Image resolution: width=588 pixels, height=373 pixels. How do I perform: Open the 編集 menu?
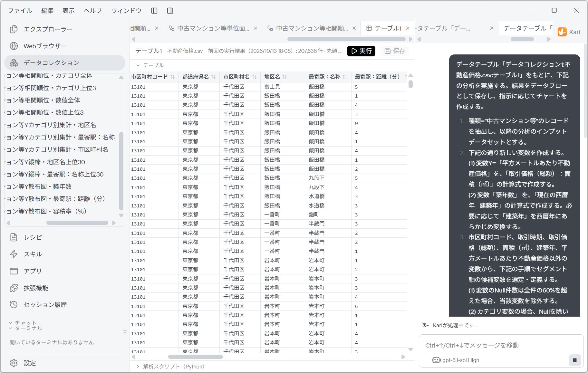[47, 11]
